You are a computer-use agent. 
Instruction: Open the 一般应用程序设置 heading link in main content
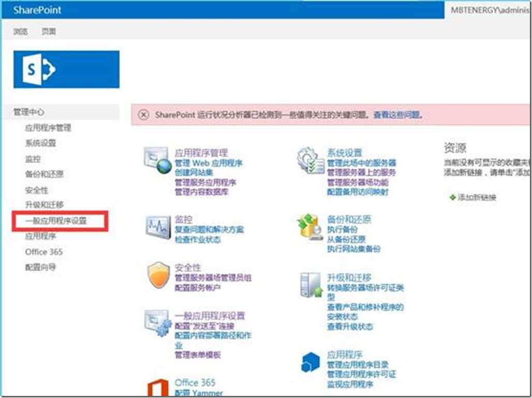click(210, 316)
